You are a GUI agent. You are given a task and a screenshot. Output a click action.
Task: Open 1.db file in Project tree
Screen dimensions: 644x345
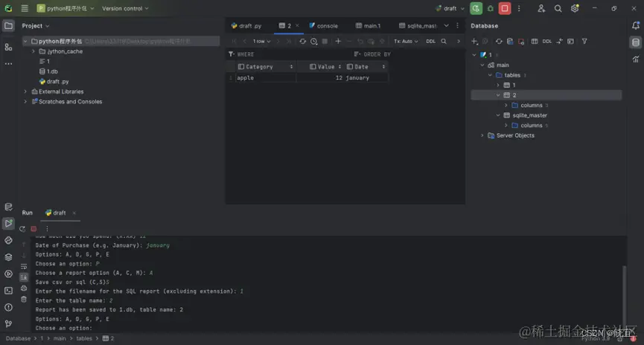(48, 71)
